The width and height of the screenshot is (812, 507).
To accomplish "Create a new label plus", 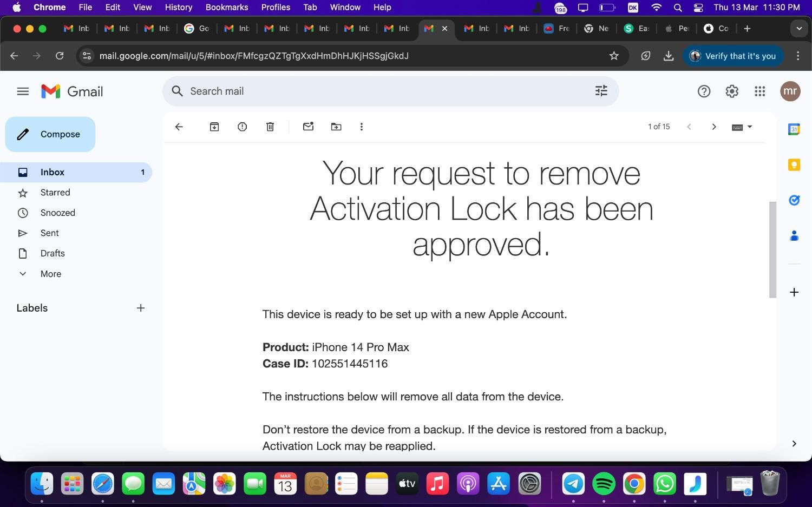I will 141,308.
